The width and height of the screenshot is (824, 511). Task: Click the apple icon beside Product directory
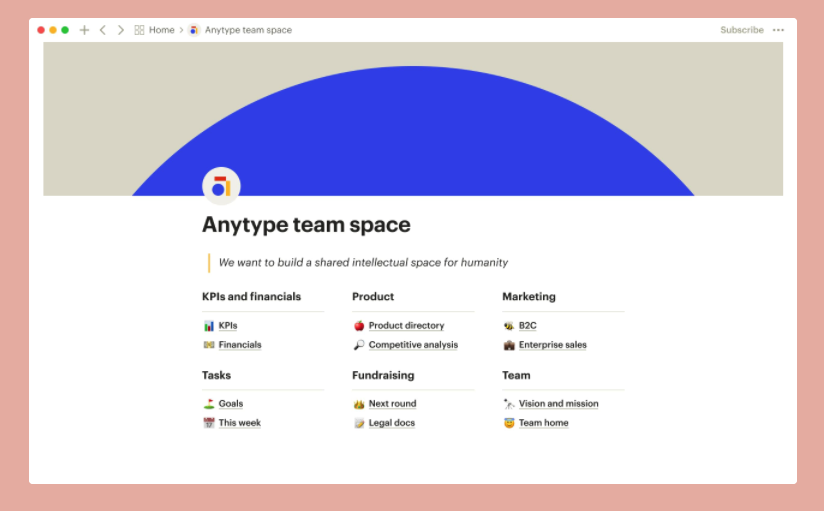click(x=359, y=326)
